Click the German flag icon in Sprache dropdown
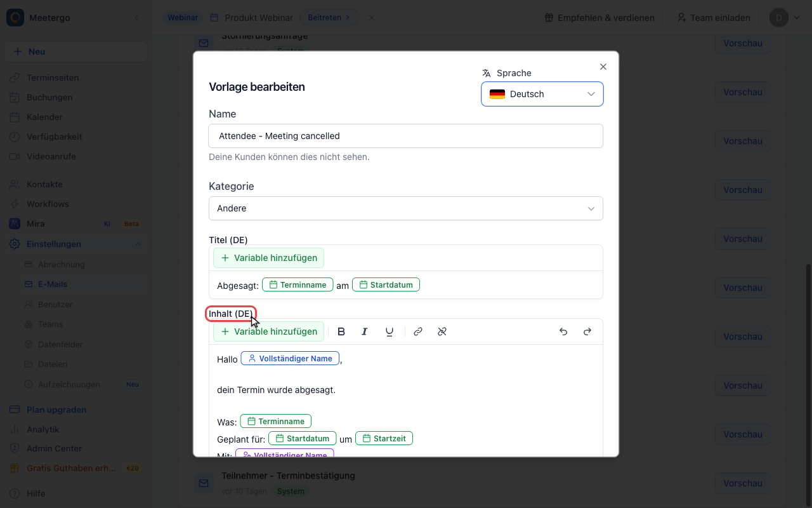The height and width of the screenshot is (508, 812). (x=497, y=94)
